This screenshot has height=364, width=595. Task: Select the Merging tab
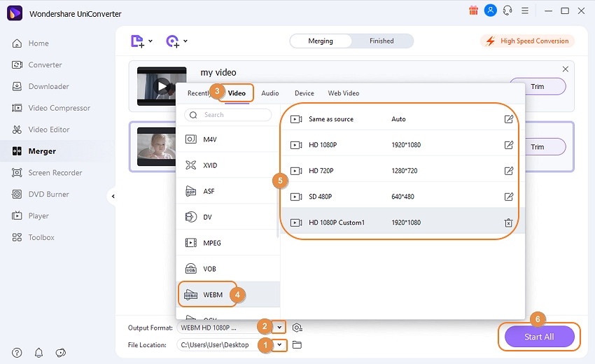(321, 41)
